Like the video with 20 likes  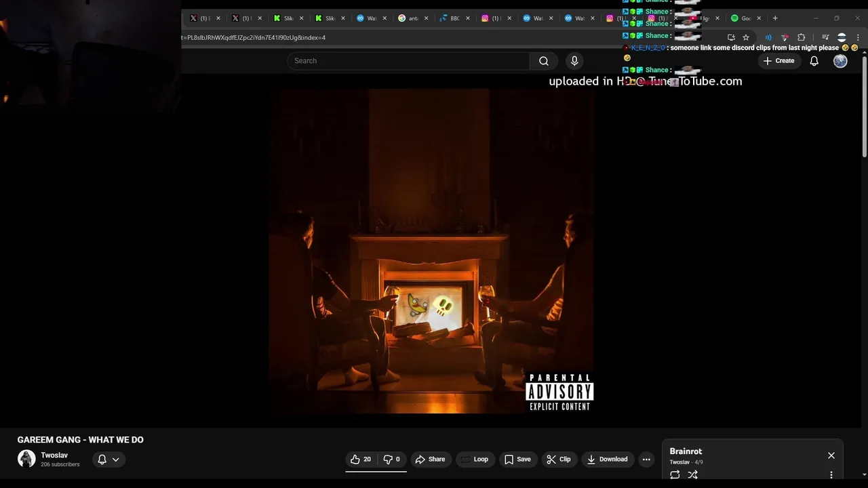[x=361, y=460]
